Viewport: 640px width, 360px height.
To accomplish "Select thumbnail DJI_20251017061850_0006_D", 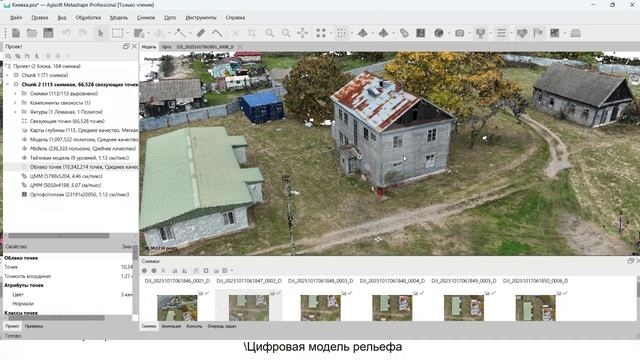I will 535,307.
